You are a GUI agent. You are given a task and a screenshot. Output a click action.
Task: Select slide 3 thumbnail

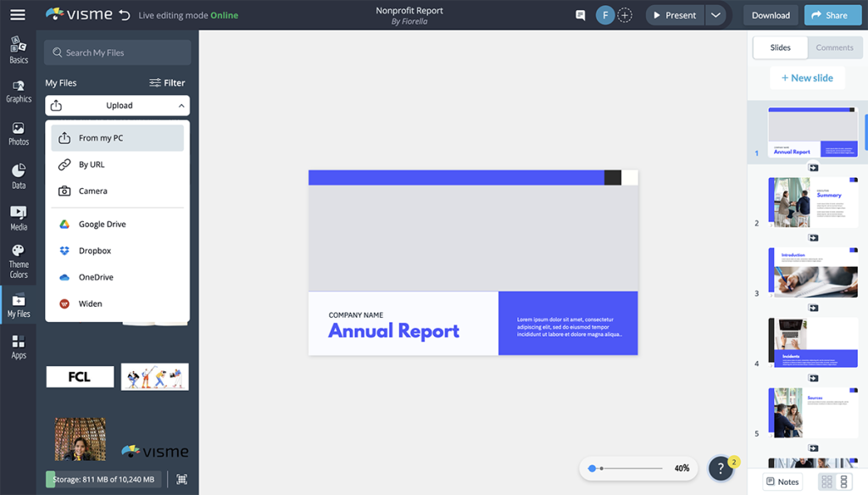(811, 271)
